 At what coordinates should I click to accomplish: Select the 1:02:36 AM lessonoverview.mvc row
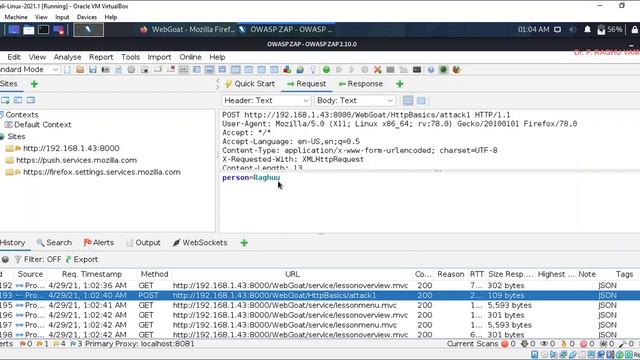320,286
